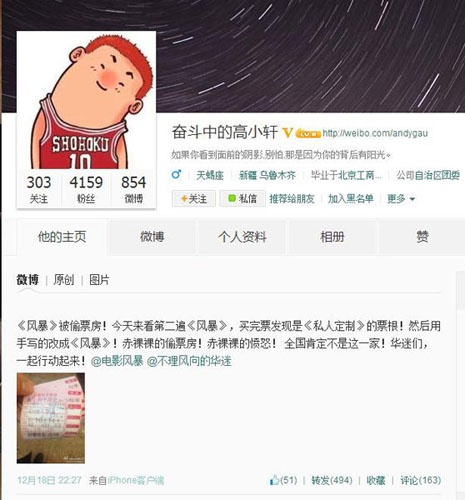Viewport: 465px width, 500px height.
Task: View the 4159 粉丝 followers count
Action: pyautogui.click(x=86, y=189)
